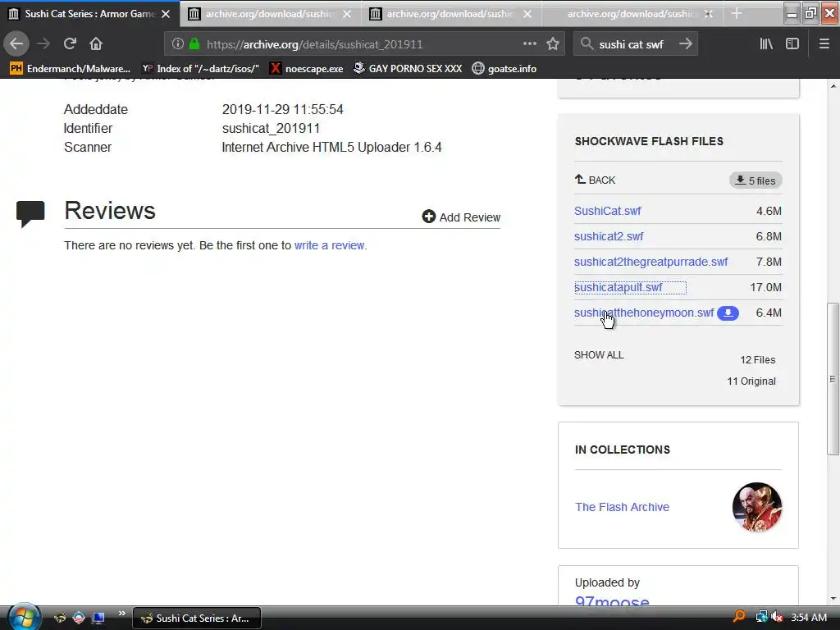Click the write a review link

(x=330, y=245)
